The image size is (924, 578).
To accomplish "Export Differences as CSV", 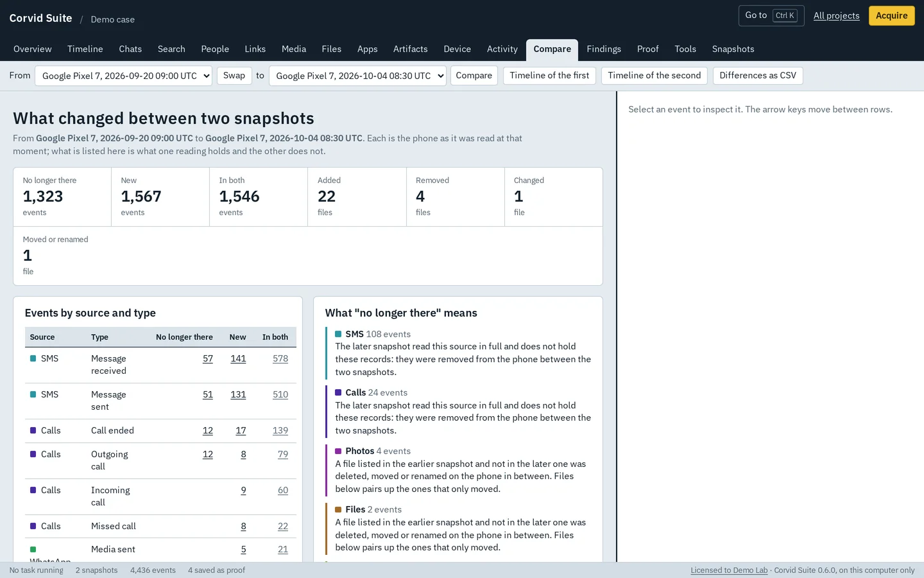I will click(758, 76).
